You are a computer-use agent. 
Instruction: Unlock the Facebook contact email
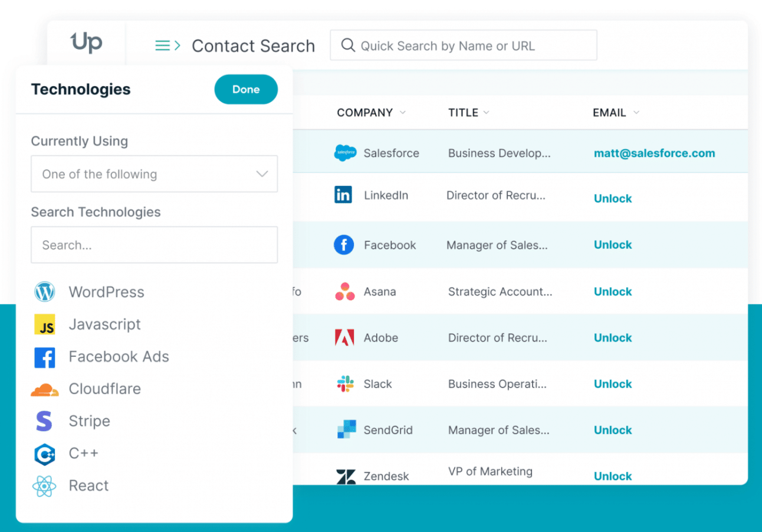(x=613, y=245)
